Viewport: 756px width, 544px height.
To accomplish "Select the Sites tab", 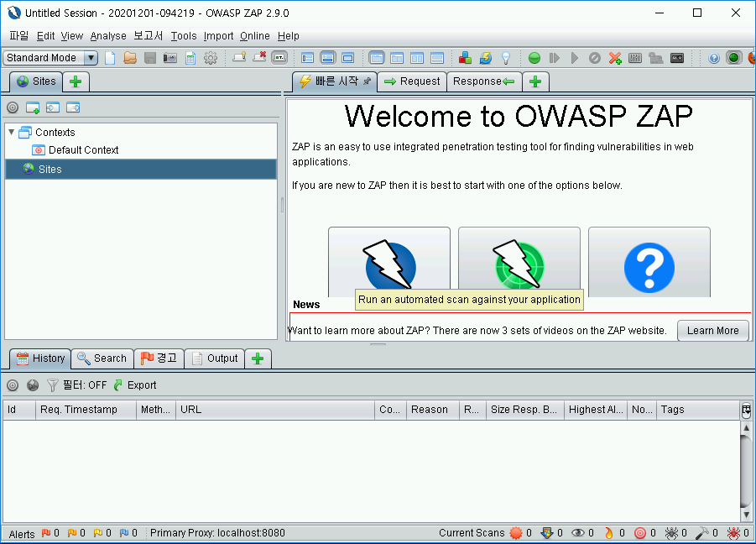I will 36,81.
